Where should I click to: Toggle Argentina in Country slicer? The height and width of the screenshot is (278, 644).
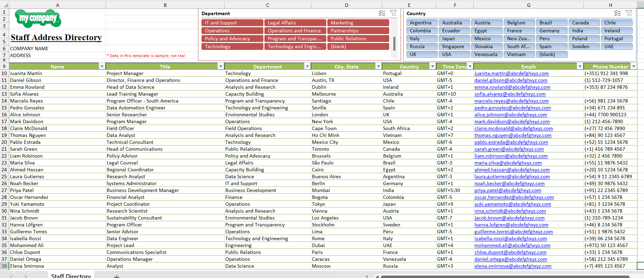pyautogui.click(x=422, y=23)
